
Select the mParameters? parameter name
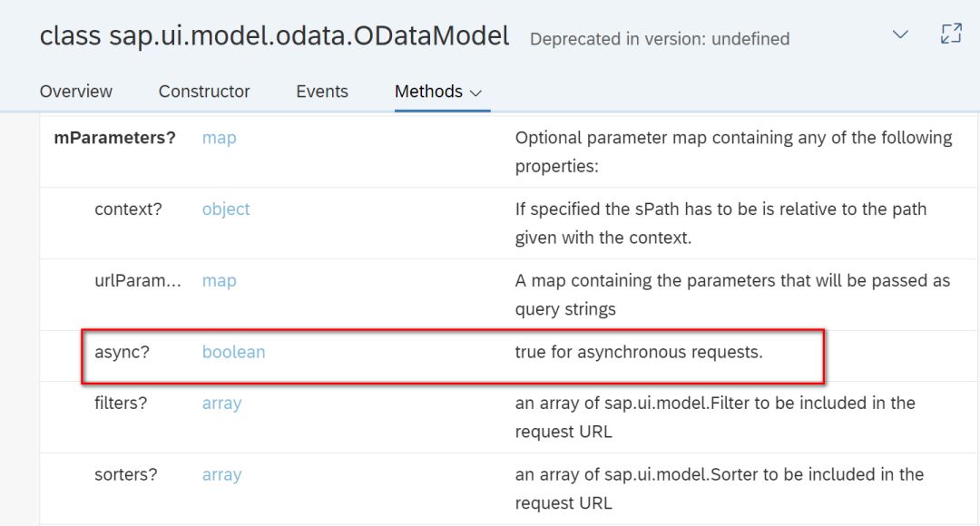pyautogui.click(x=115, y=138)
